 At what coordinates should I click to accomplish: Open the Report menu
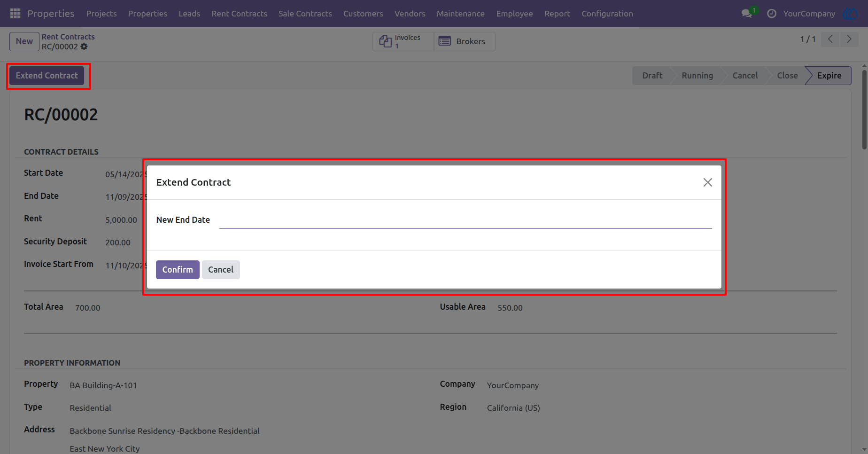coord(558,14)
